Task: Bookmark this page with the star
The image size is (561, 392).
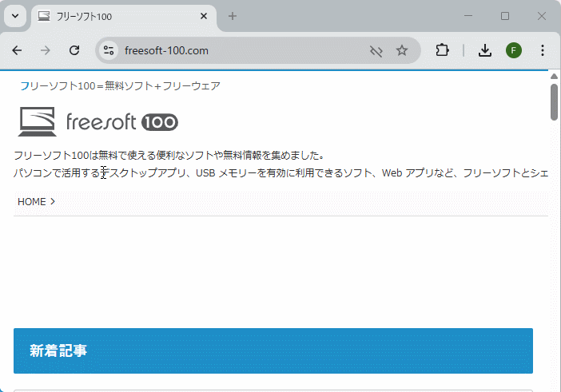Action: click(x=402, y=50)
